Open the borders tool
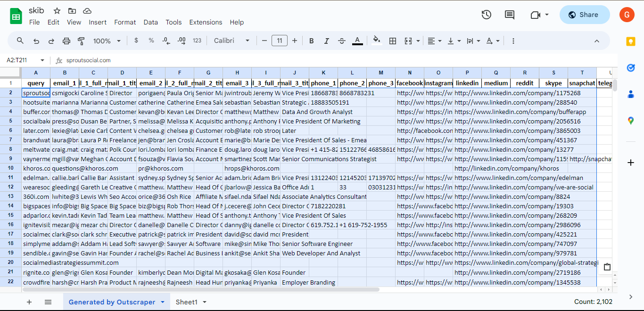 392,41
